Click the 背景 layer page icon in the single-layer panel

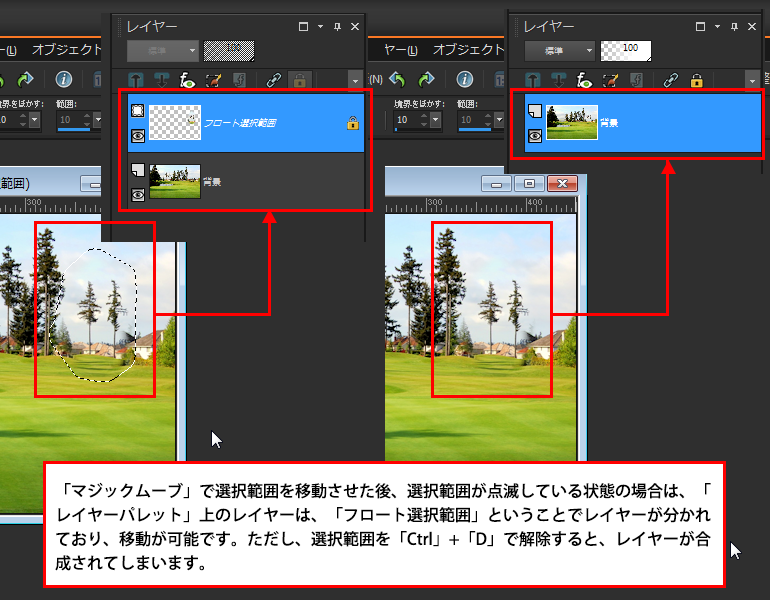coord(535,111)
